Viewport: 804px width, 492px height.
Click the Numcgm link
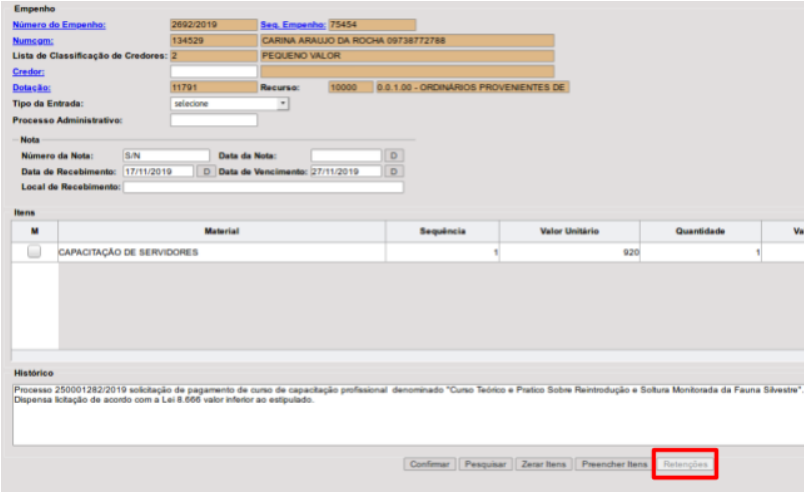[32, 40]
